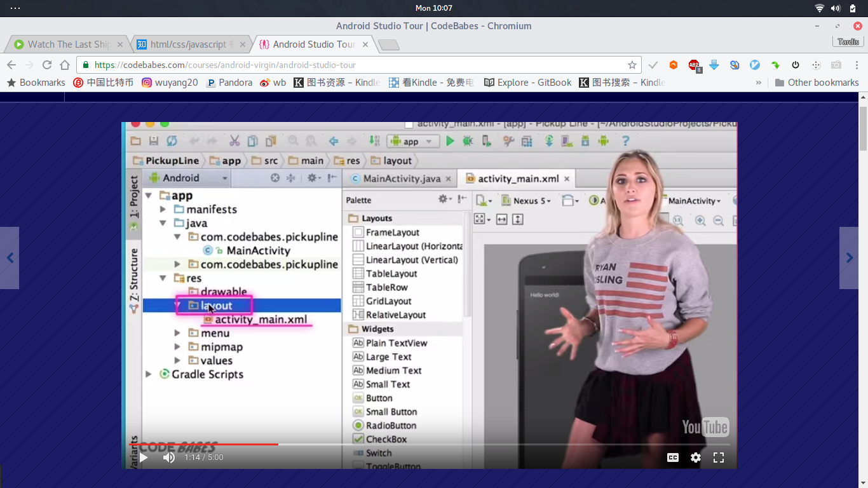Open the 看Kindle bookmark
The height and width of the screenshot is (488, 868).
click(x=431, y=83)
